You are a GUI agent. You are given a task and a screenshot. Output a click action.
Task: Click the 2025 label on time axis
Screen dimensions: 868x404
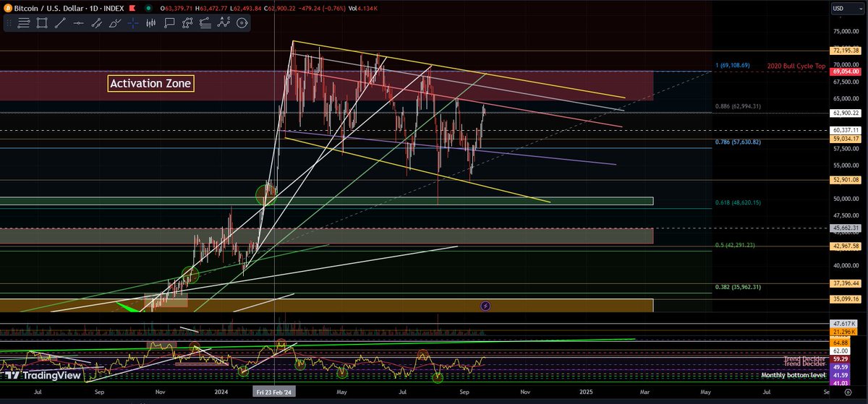pos(586,391)
